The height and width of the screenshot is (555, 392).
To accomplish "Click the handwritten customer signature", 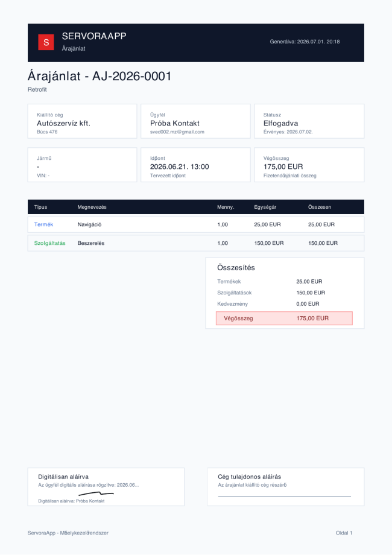I will [96, 493].
